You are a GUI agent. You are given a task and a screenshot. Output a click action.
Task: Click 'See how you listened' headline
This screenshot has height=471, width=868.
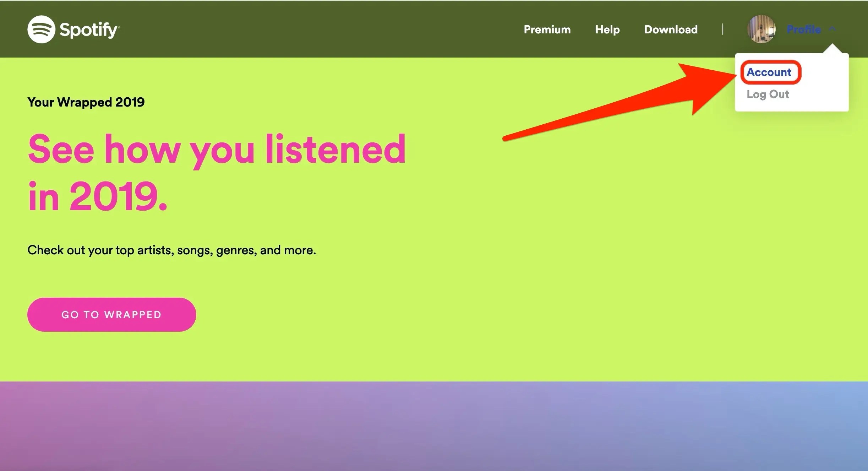[217, 149]
